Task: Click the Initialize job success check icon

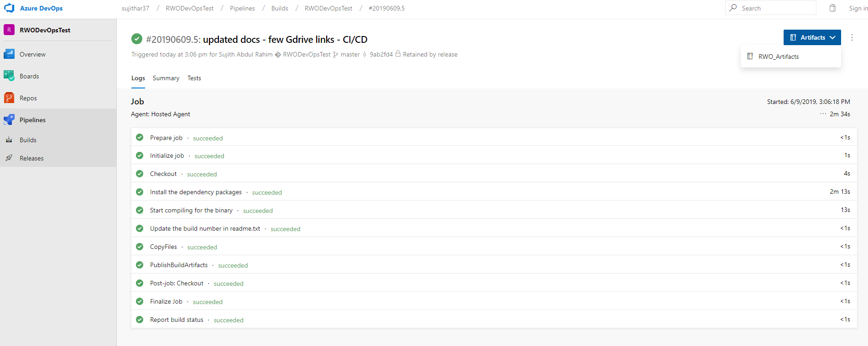Action: [140, 155]
